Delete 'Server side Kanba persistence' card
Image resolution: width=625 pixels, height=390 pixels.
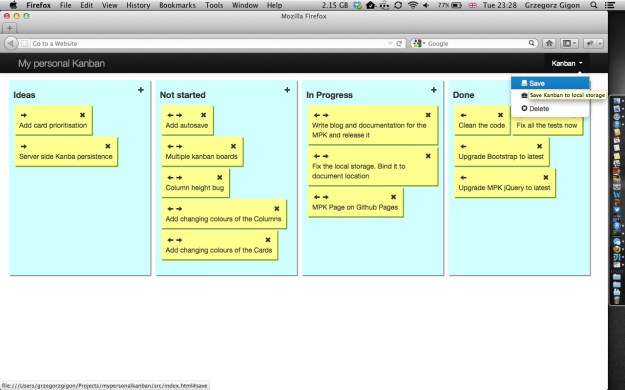108,146
